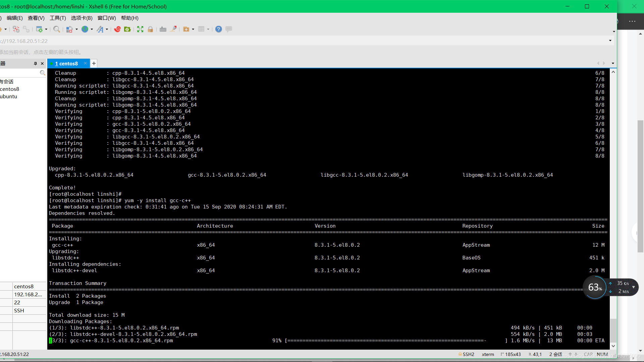Expand the new folder dropdown arrow
Viewport: 644px width, 362px height.
(x=193, y=29)
